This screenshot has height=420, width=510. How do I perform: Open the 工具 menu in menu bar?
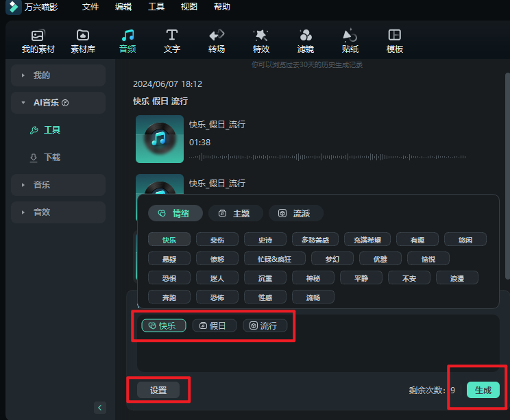click(156, 7)
